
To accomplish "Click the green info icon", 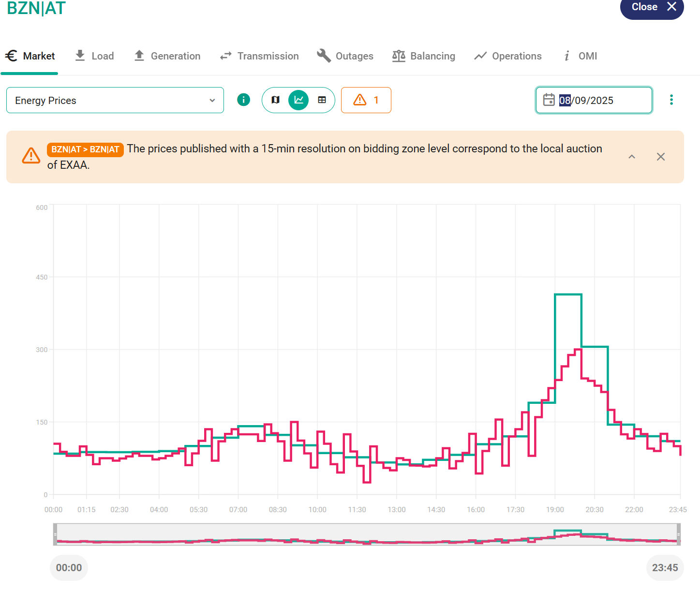I will tap(243, 100).
